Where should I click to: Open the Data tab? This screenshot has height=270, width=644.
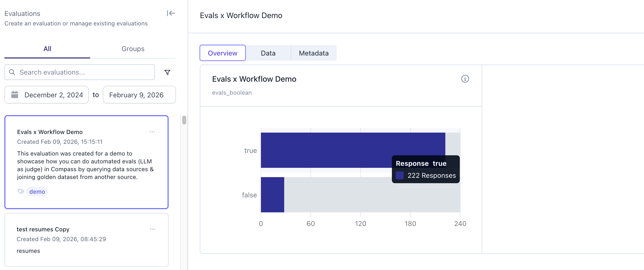point(268,53)
